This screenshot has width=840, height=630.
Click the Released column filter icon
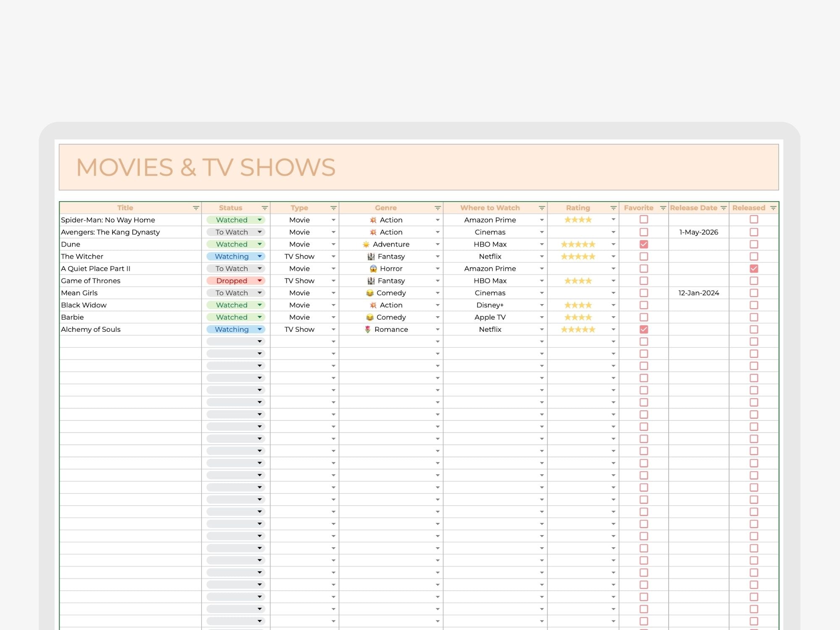coord(773,208)
